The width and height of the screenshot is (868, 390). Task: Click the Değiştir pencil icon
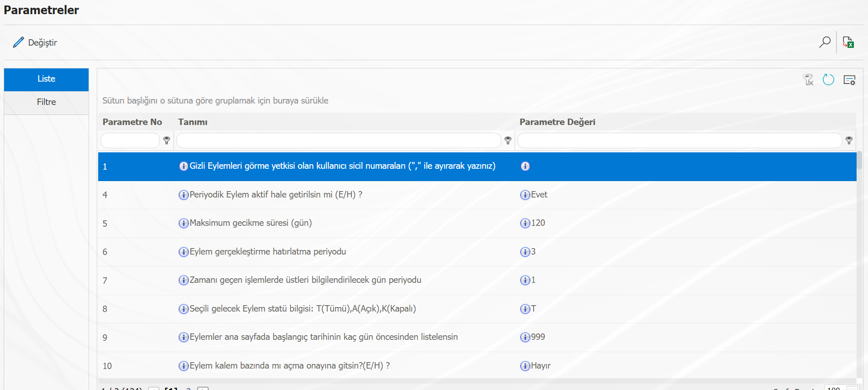(18, 42)
